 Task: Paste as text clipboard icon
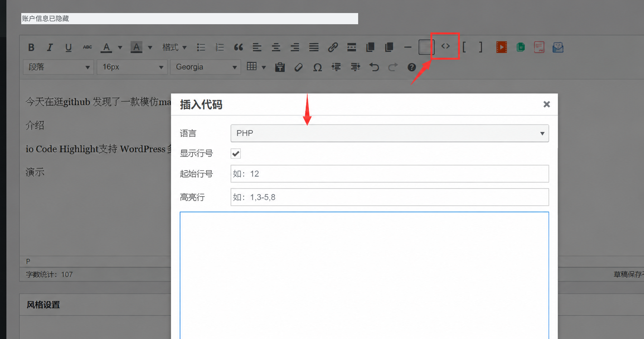pos(280,67)
